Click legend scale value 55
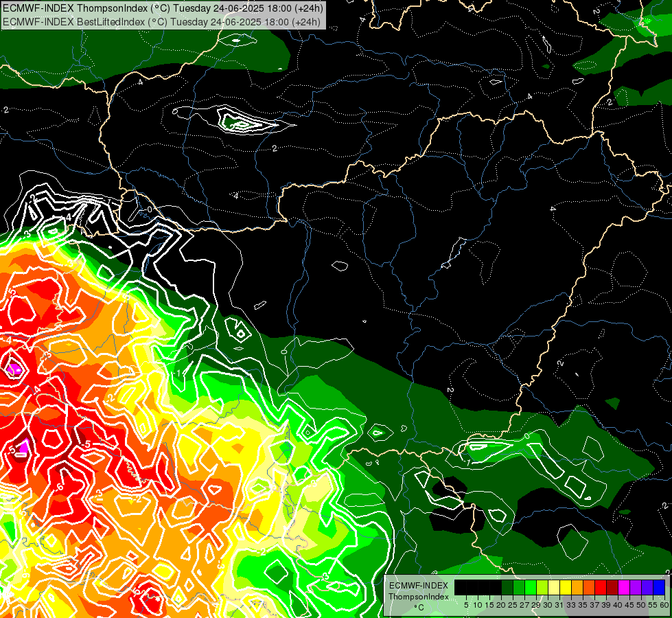 click(x=653, y=605)
